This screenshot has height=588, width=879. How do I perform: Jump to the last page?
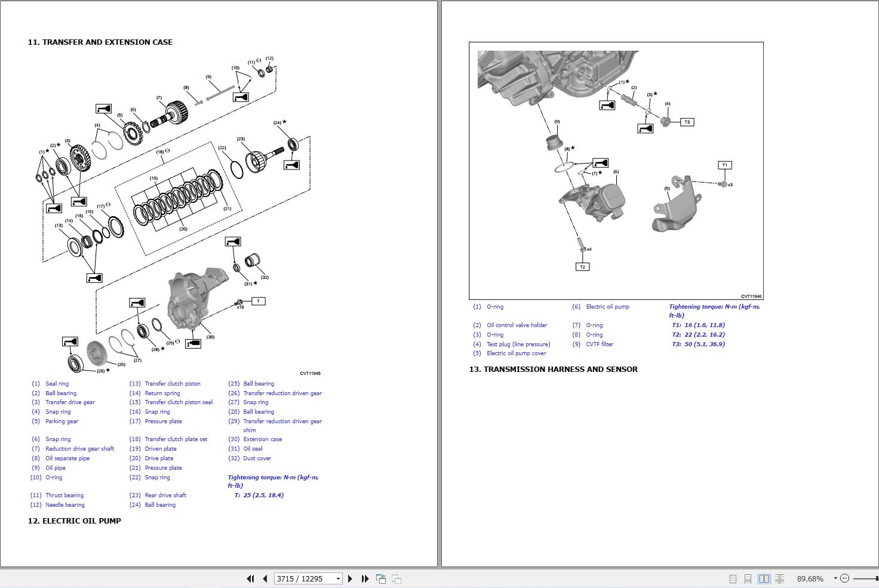point(364,578)
